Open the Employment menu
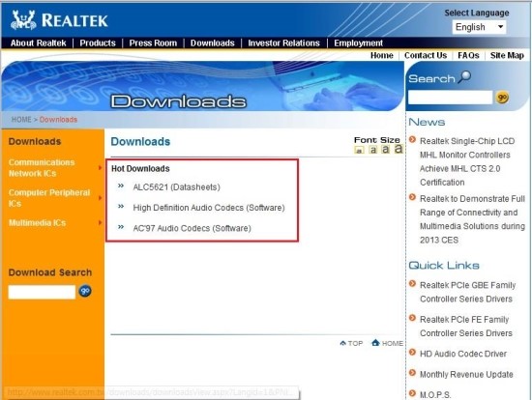 [x=358, y=43]
